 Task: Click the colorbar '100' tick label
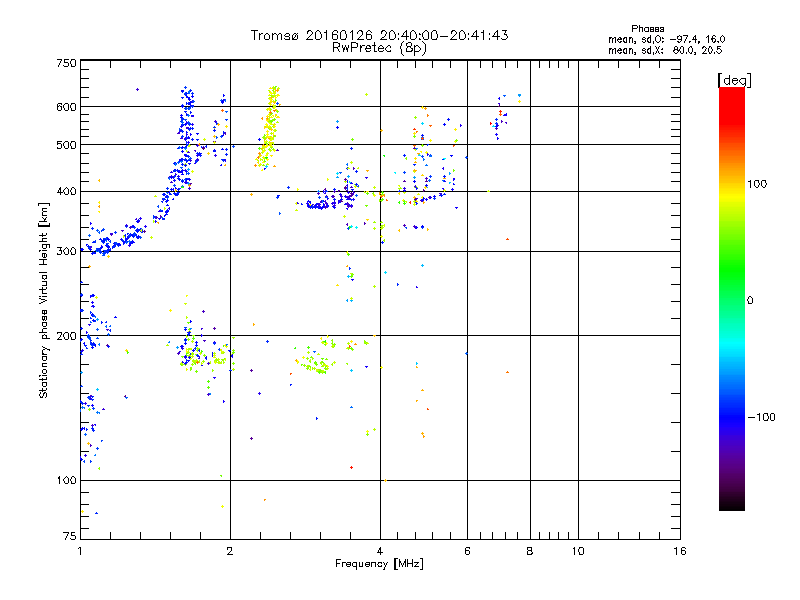pos(757,184)
